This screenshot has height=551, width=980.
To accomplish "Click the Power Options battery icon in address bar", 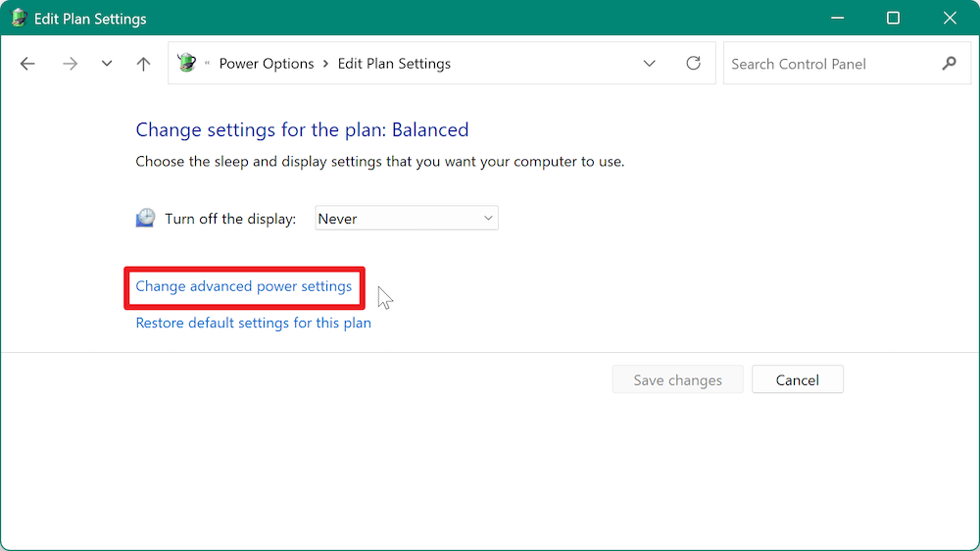I will tap(186, 63).
